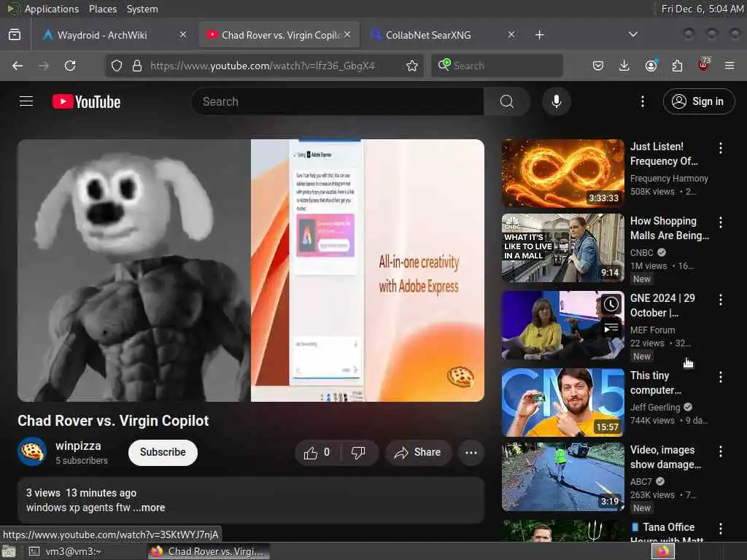This screenshot has height=560, width=747.
Task: Open the Applications menu
Action: click(x=52, y=9)
